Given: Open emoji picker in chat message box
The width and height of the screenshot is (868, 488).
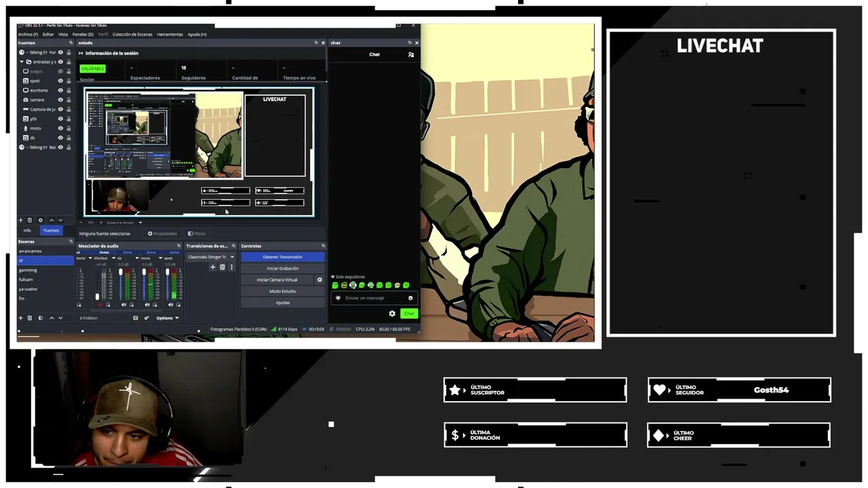Looking at the screenshot, I should [x=410, y=298].
